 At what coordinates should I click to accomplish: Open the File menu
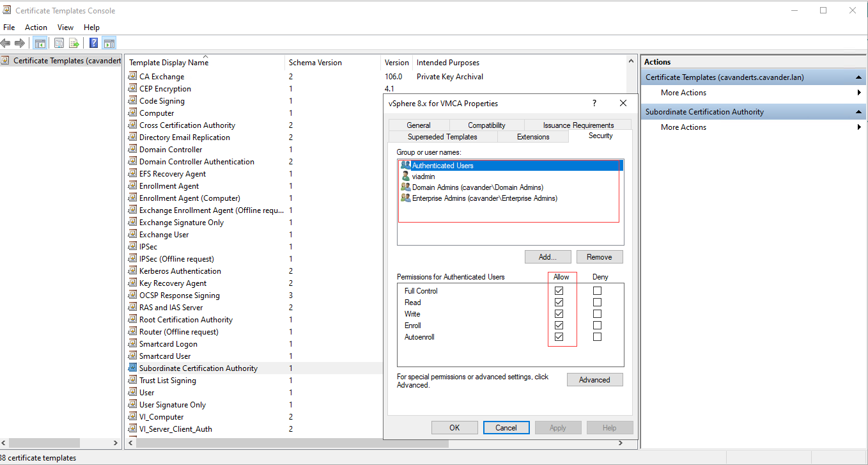tap(9, 28)
